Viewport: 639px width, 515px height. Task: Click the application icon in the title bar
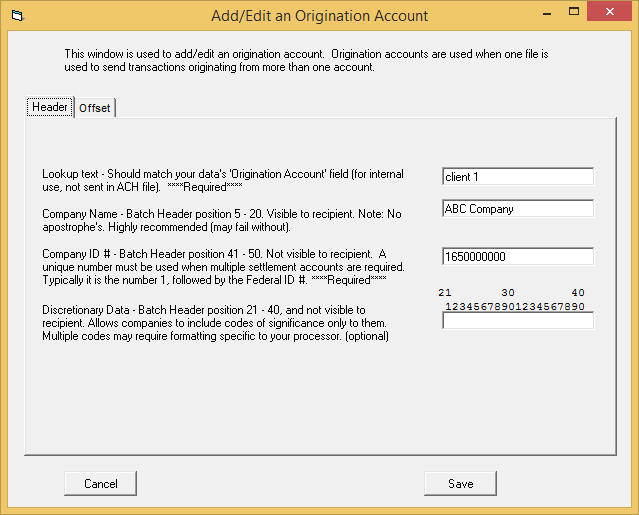point(15,16)
